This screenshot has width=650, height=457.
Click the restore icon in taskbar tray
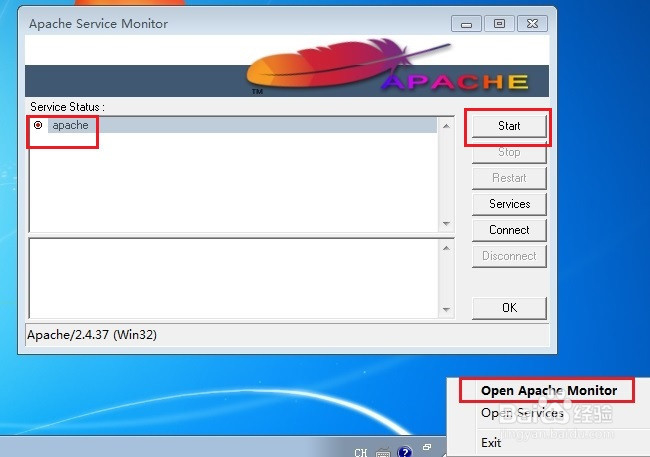tap(427, 447)
